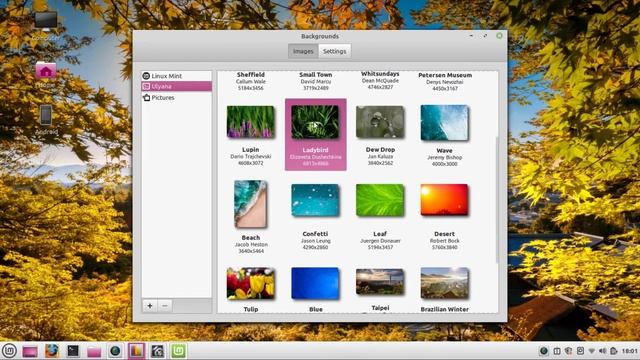Image resolution: width=640 pixels, height=360 pixels.
Task: Choose the Desert sunset wallpaper
Action: pos(444,200)
